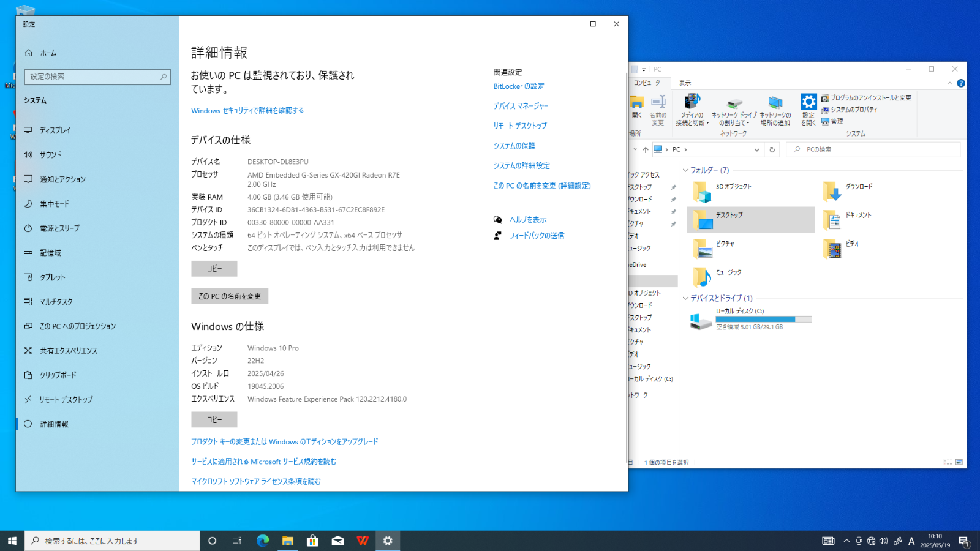
Task: Switch Explorer to the large icons view layout
Action: click(x=959, y=462)
